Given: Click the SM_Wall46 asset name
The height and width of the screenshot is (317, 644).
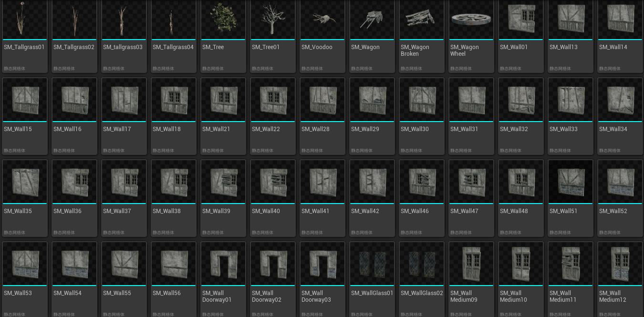Looking at the screenshot, I should (x=415, y=211).
